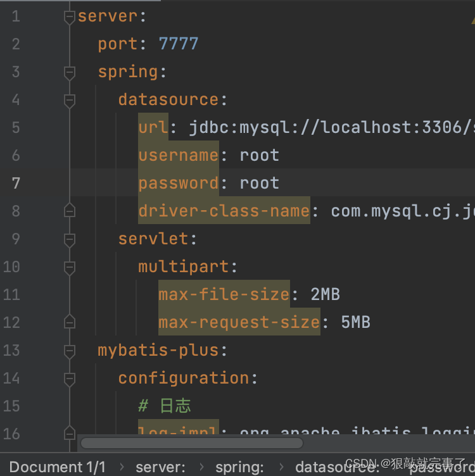
Task: Click the 'server' key
Action: coord(108,16)
